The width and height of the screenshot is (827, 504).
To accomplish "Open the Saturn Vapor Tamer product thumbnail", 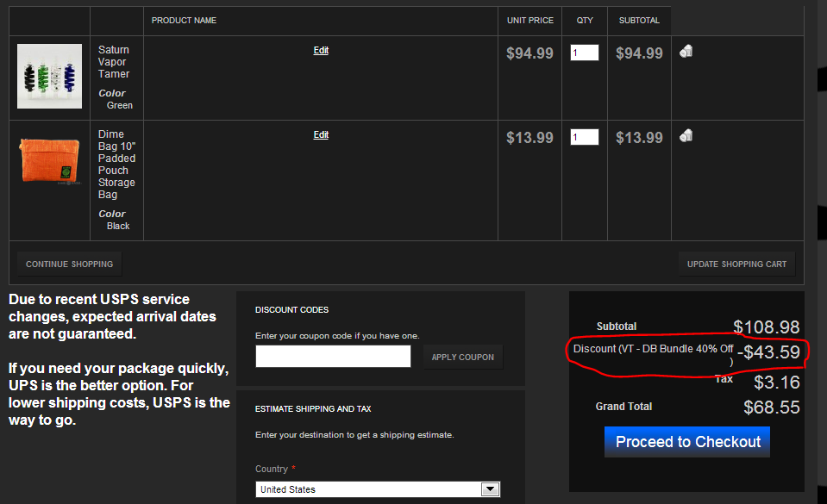I will [x=49, y=76].
